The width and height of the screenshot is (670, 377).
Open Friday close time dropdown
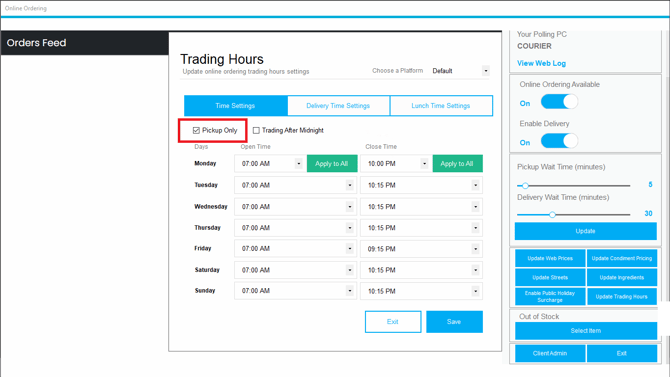pos(475,249)
